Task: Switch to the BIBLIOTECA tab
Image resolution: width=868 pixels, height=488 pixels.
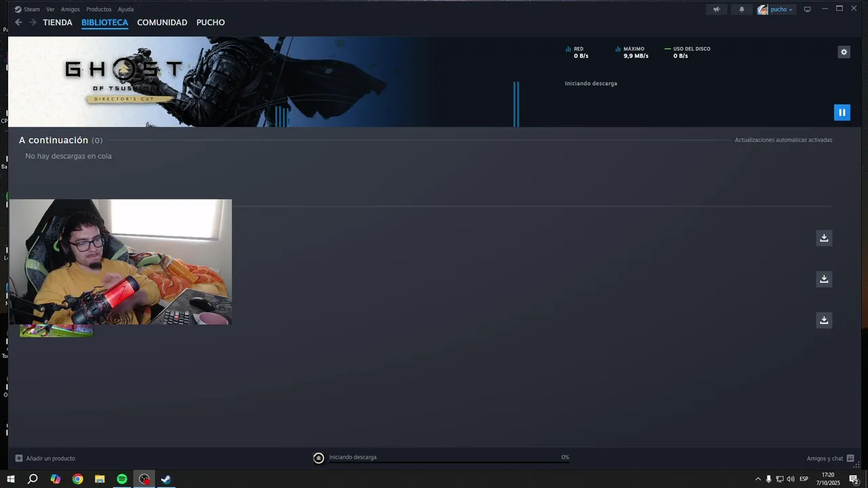Action: coord(104,22)
